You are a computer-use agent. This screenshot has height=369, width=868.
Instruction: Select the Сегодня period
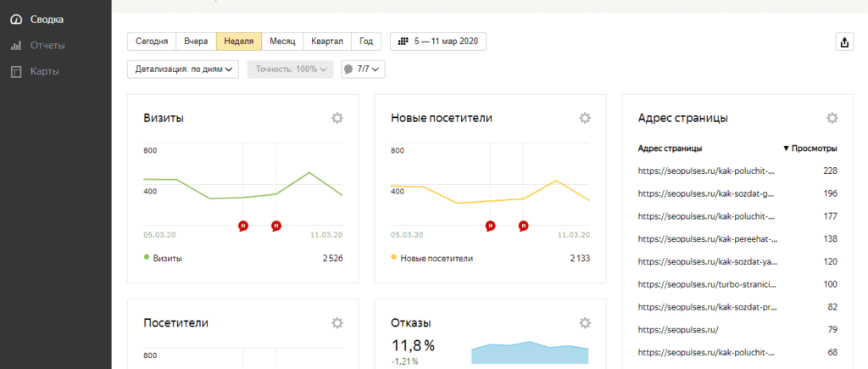[x=152, y=42]
